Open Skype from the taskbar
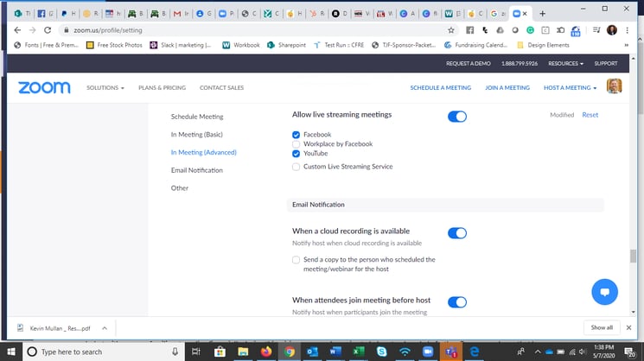The image size is (644, 361). click(x=381, y=351)
